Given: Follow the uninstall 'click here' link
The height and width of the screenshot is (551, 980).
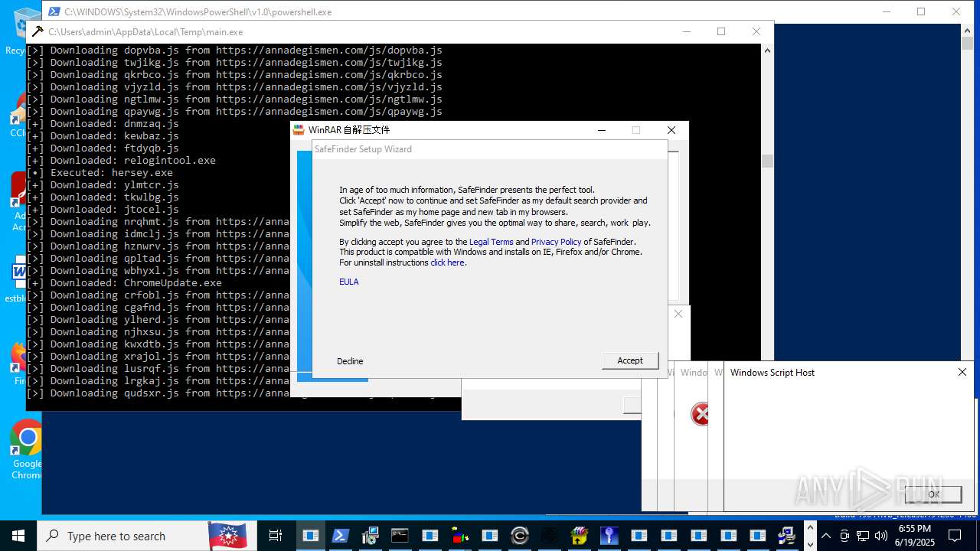Looking at the screenshot, I should point(447,262).
